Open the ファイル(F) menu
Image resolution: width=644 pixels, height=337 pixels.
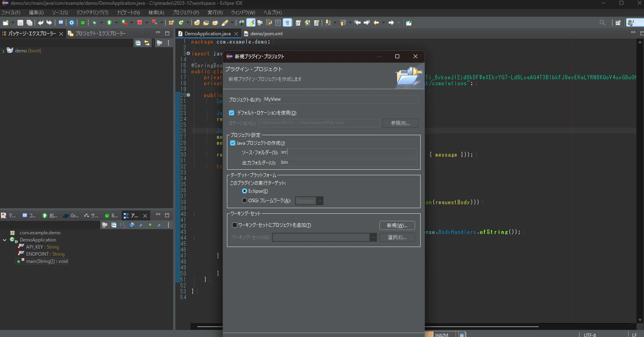[11, 13]
